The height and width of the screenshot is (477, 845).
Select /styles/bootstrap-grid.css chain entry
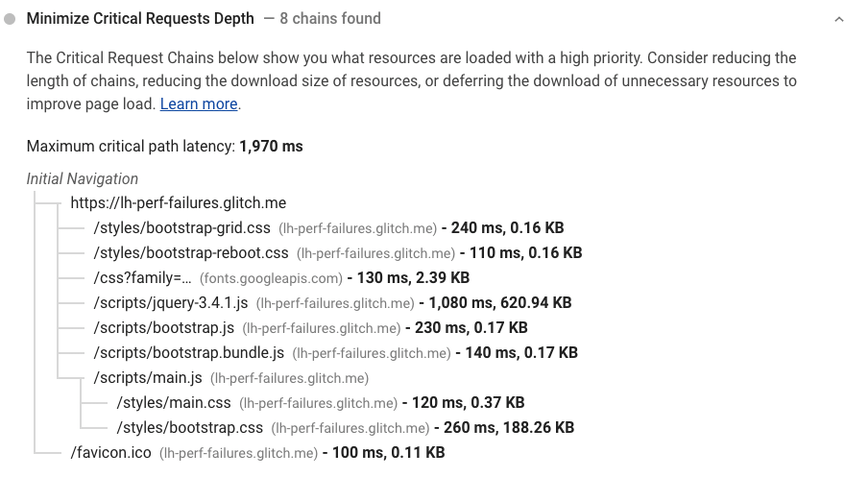182,228
